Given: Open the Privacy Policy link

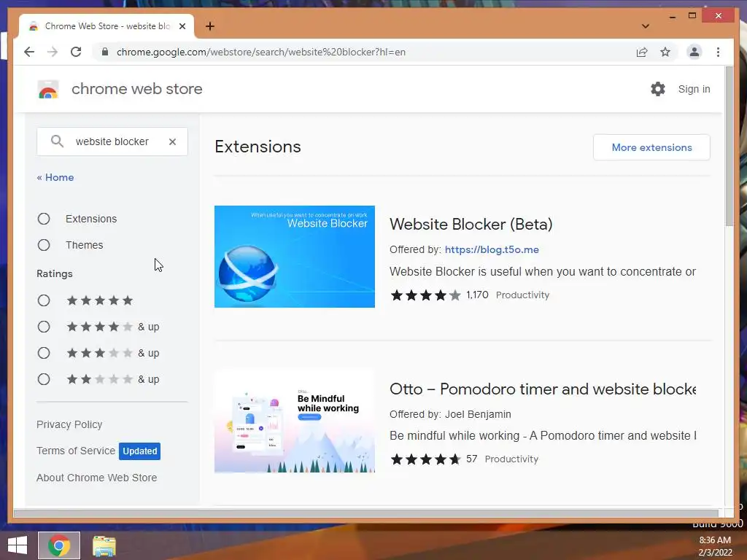Looking at the screenshot, I should click(69, 424).
